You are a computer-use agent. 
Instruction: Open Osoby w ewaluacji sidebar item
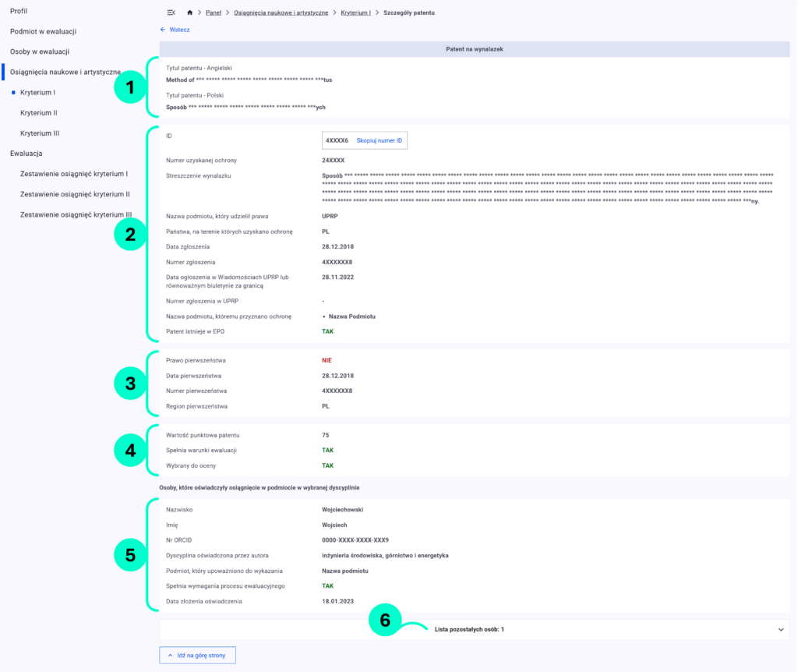point(40,52)
